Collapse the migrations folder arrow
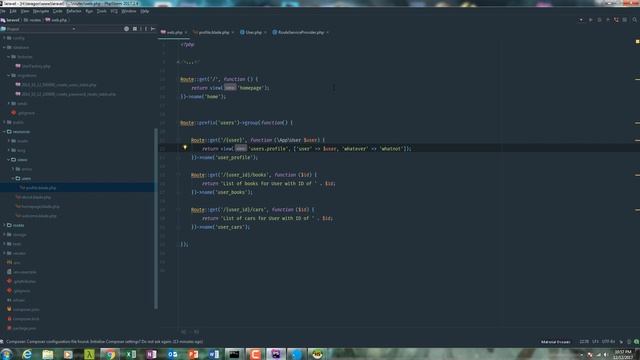640x360 pixels. [9, 76]
